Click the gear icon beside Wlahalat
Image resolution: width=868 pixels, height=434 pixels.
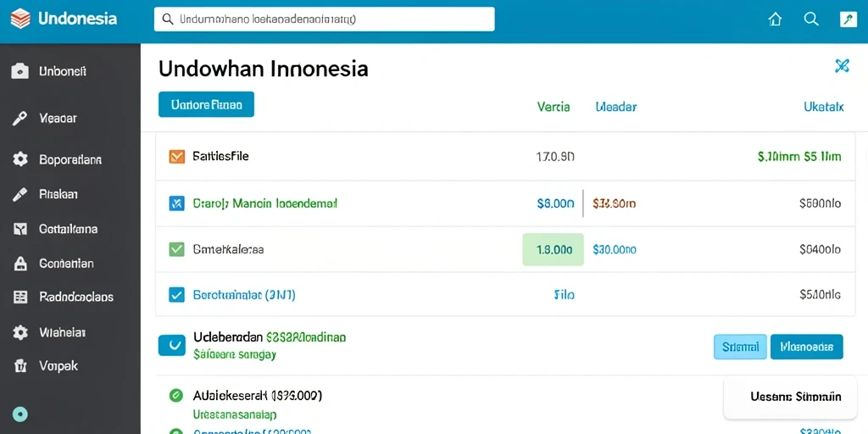[20, 332]
